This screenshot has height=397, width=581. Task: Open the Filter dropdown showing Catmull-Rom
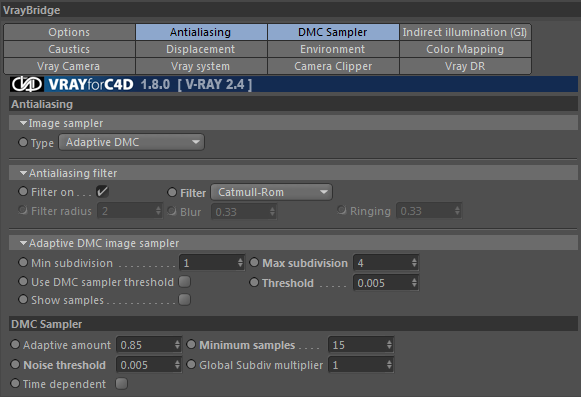(271, 192)
